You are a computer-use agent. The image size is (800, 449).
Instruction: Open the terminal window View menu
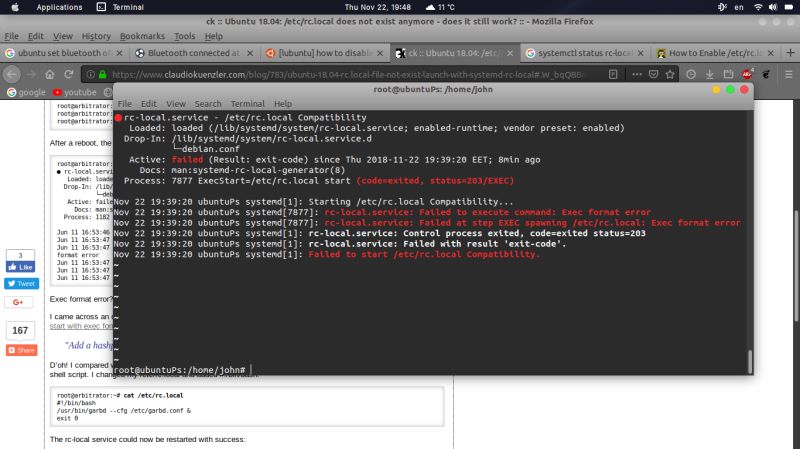[x=176, y=104]
